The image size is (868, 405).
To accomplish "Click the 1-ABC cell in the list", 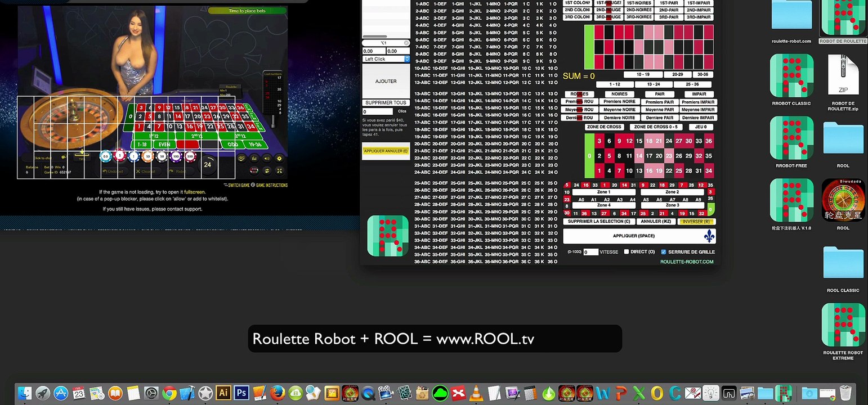I will tap(423, 4).
